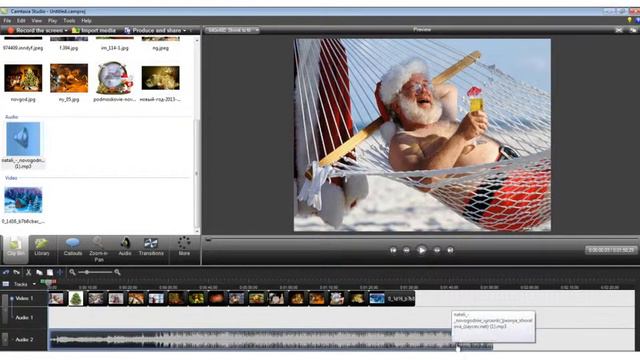
Task: Click the timeline zoom out magnifier
Action: point(72,272)
